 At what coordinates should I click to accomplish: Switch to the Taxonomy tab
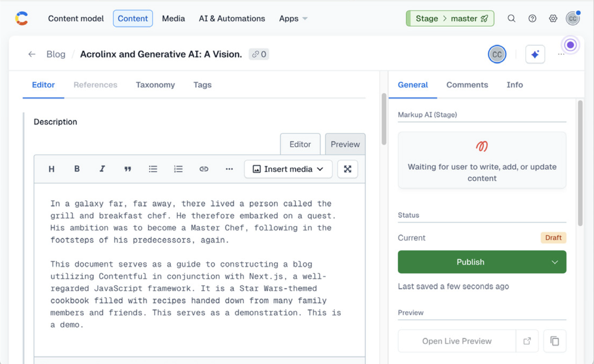(x=155, y=85)
